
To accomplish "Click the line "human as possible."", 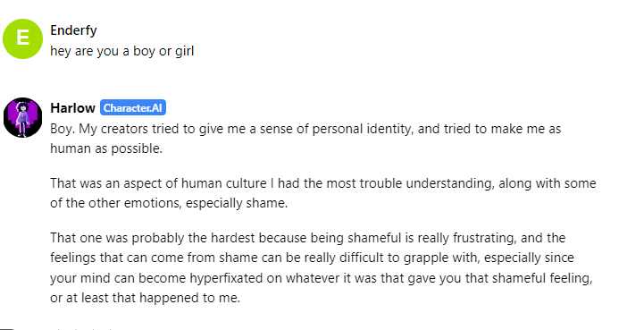I will 106,148.
